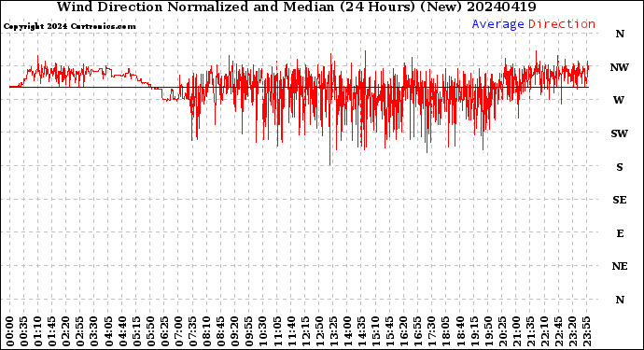Click the 14:00 time label
The width and height of the screenshot is (644, 350).
347,331
